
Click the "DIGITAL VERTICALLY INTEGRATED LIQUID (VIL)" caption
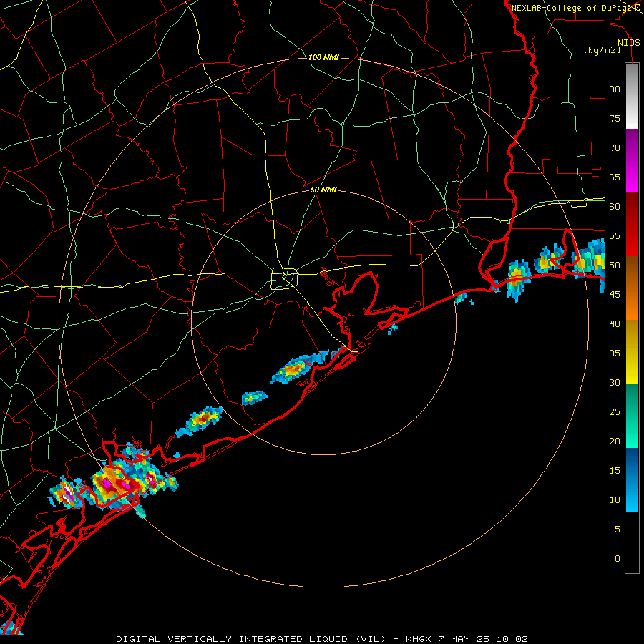pyautogui.click(x=251, y=639)
